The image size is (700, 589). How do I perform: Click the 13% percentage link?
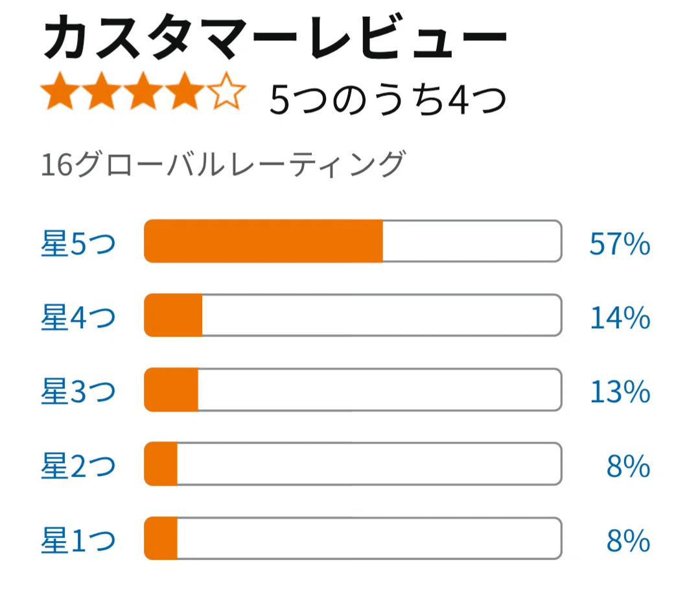(620, 392)
